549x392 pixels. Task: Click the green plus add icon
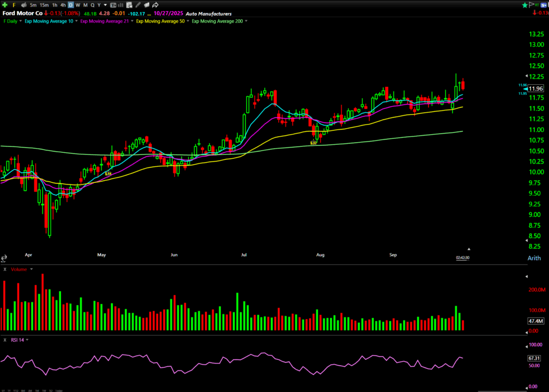pos(5,5)
